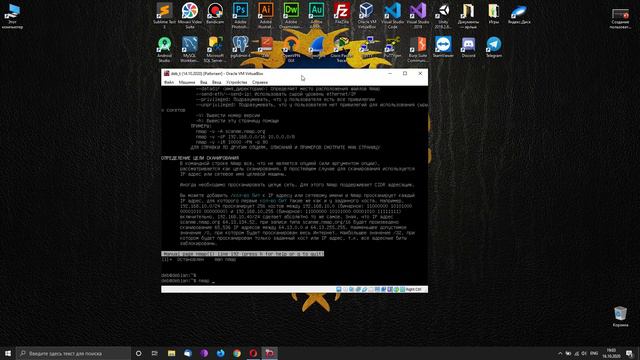Open Burp Suite Community shortcut

pos(418,49)
